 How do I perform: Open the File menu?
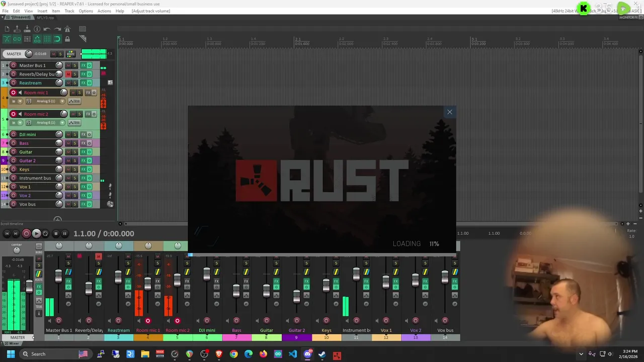coord(5,11)
